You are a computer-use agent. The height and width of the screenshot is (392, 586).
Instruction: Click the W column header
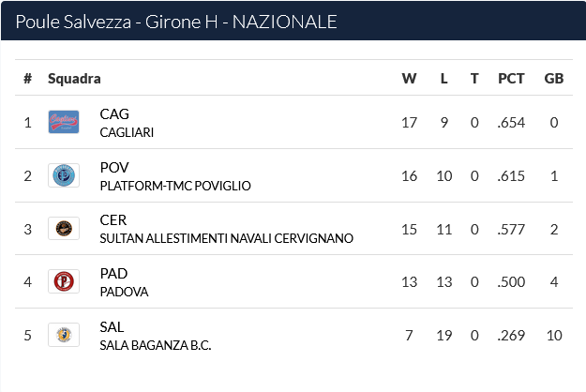[x=409, y=79]
